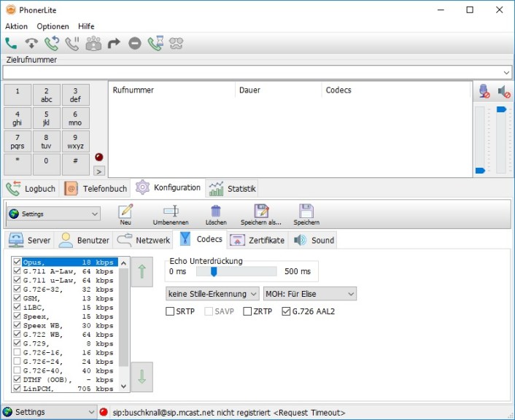The height and width of the screenshot is (420, 515).
Task: Click the Umbenennen rename icon
Action: 171,211
